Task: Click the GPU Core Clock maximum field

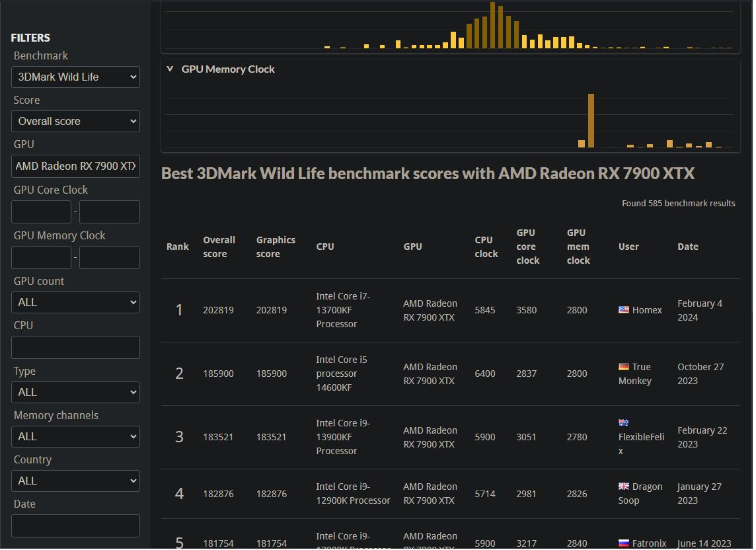Action: point(110,212)
